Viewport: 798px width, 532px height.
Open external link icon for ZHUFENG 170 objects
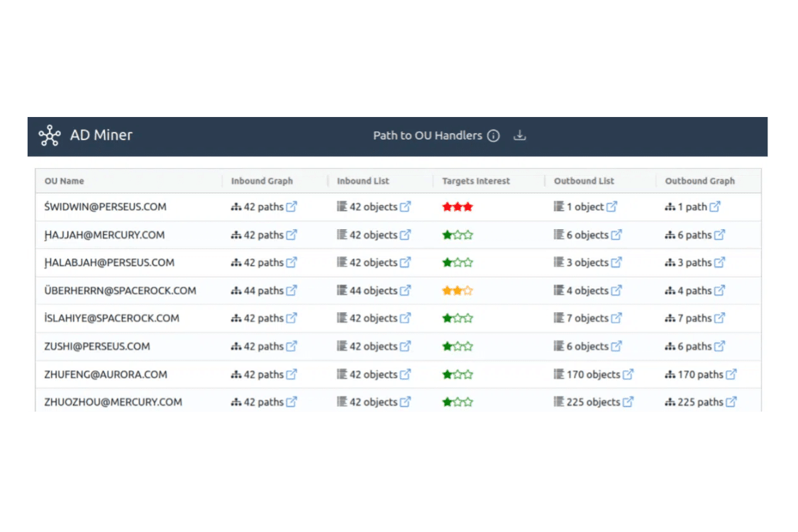click(x=628, y=375)
